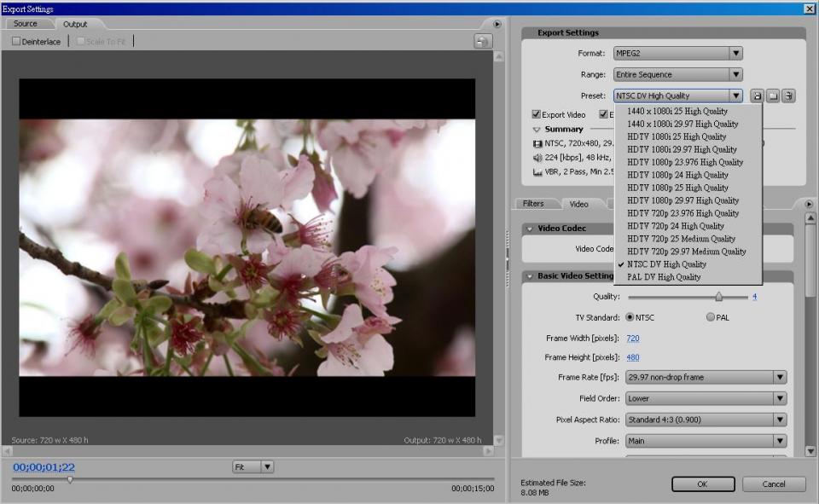The height and width of the screenshot is (504, 819).
Task: Select the PAL TV Standard radio button
Action: (711, 317)
